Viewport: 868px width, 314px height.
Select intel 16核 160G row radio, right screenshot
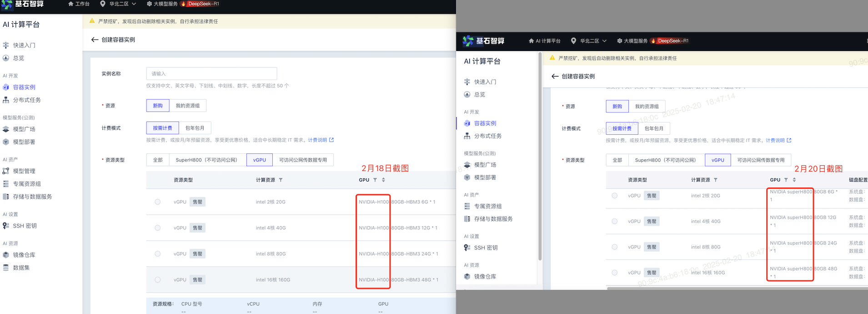point(614,273)
